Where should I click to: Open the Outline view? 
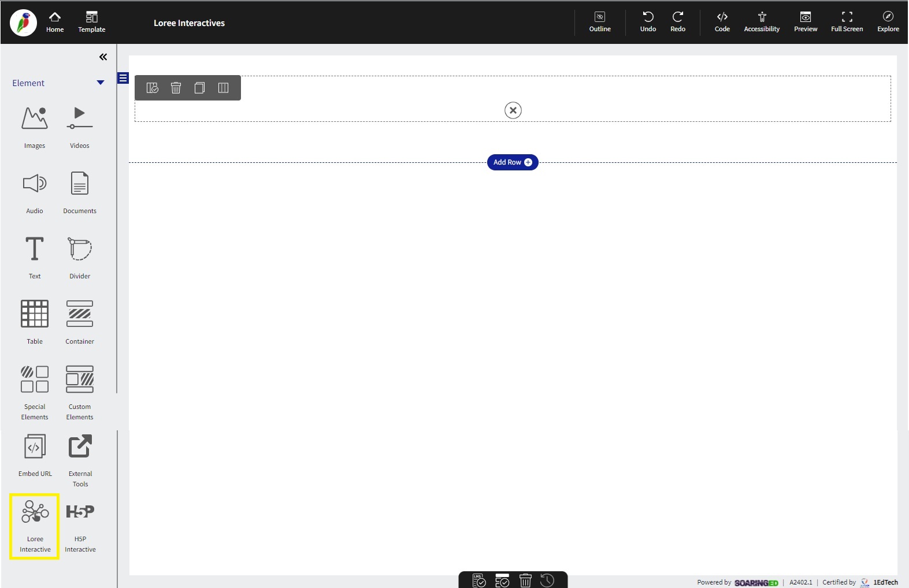[600, 22]
